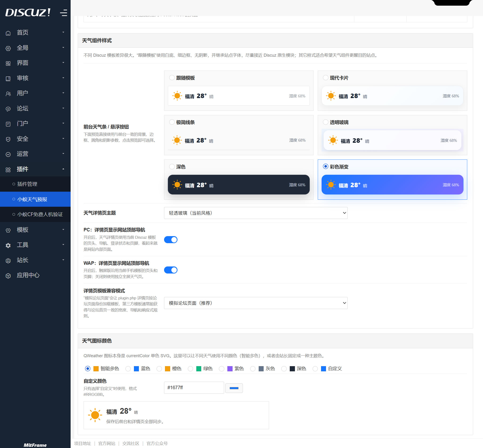Select the 现代卡片 style radio button
This screenshot has height=448, width=483.
[x=325, y=78]
